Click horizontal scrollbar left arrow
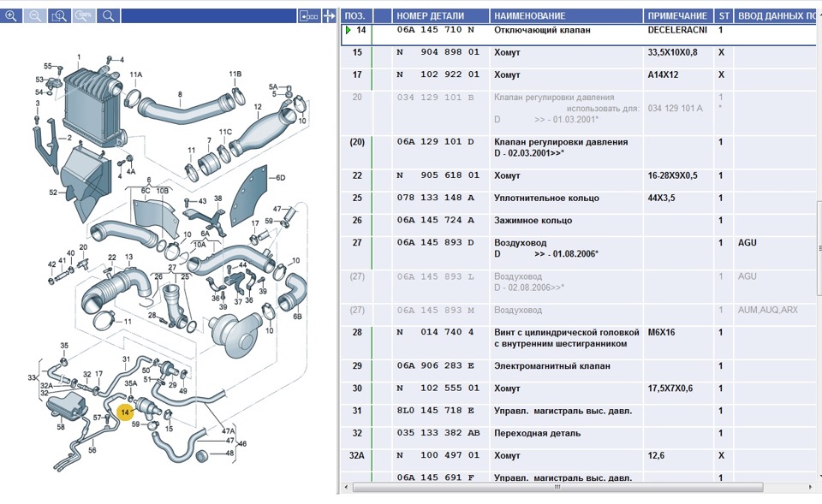This screenshot has height=504, width=822. pyautogui.click(x=345, y=487)
